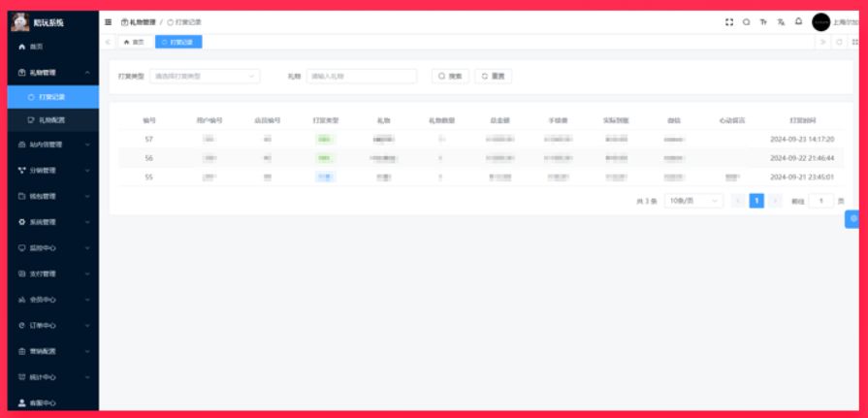Click the 心动留言 column header
This screenshot has width=868, height=418.
[x=732, y=120]
